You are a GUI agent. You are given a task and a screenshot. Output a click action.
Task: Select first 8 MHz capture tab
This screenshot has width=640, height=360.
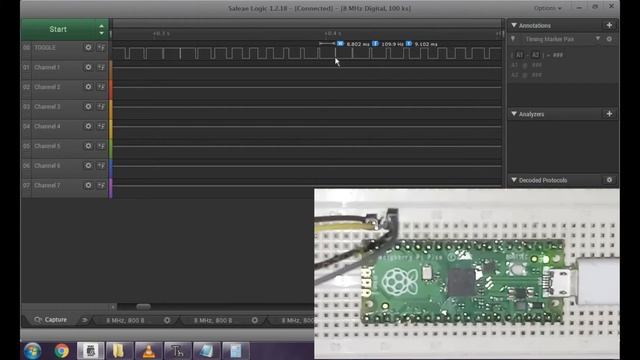pos(125,321)
